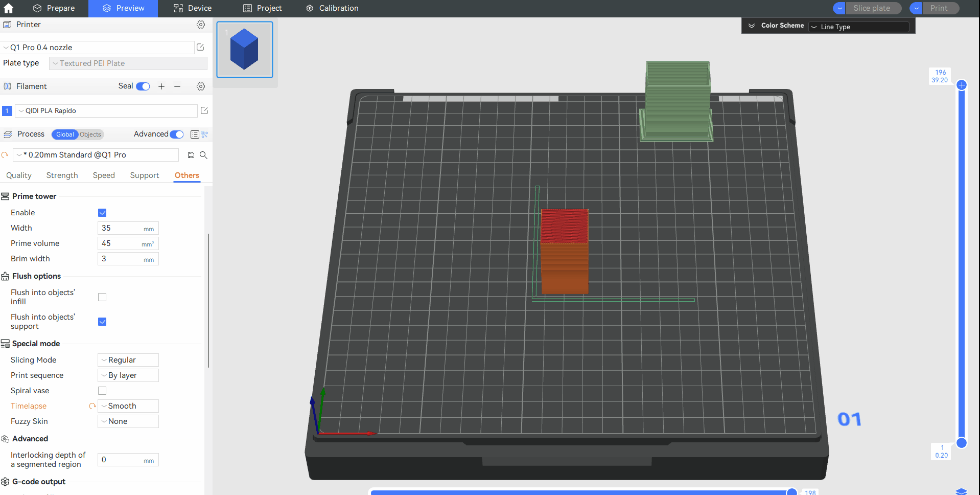The image size is (980, 495).
Task: Enable the Spiral vase checkbox
Action: (x=102, y=391)
